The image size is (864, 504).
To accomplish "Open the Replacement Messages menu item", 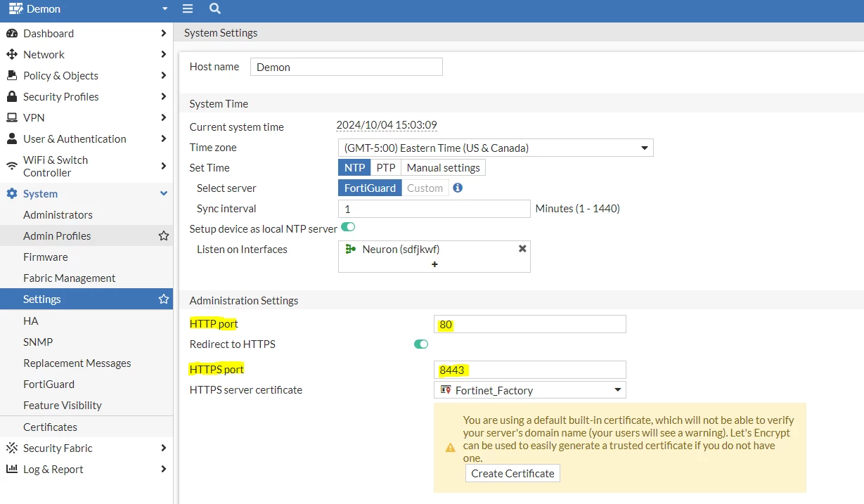I will [x=86, y=363].
